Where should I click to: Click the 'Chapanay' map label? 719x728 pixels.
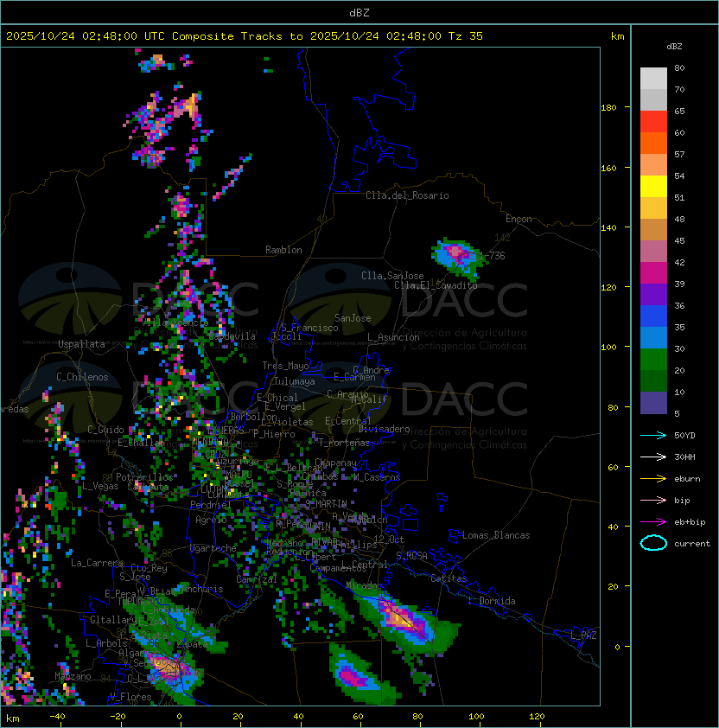335,463
